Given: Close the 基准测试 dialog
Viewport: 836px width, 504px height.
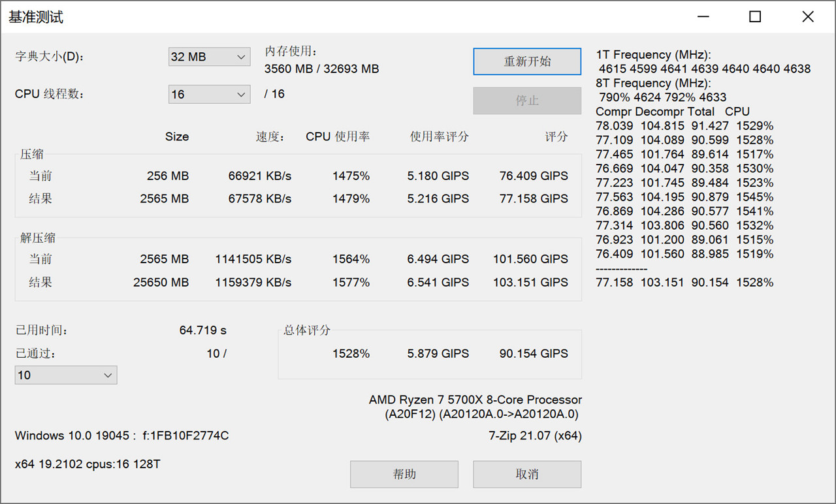Looking at the screenshot, I should pos(808,17).
